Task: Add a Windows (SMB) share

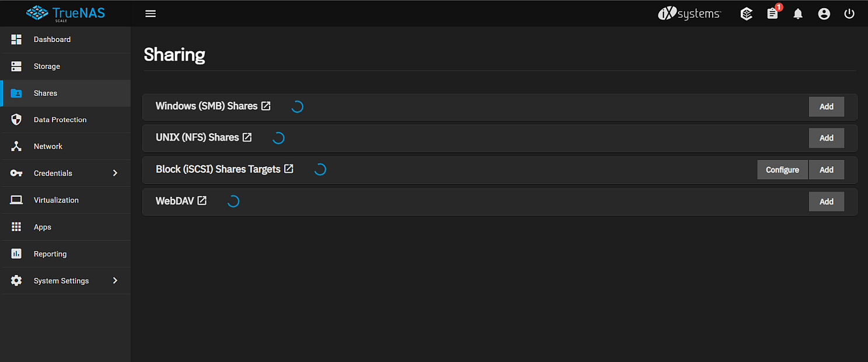Action: tap(826, 107)
